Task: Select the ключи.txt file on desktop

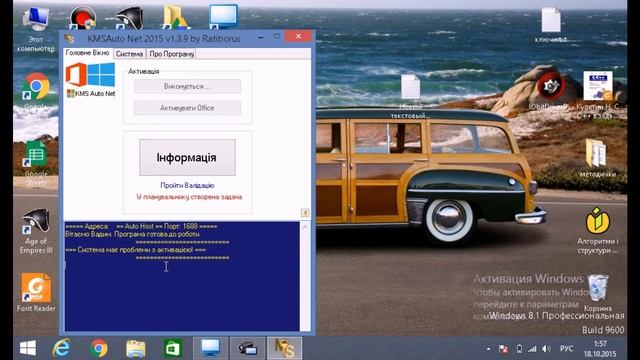Action: pos(551,25)
